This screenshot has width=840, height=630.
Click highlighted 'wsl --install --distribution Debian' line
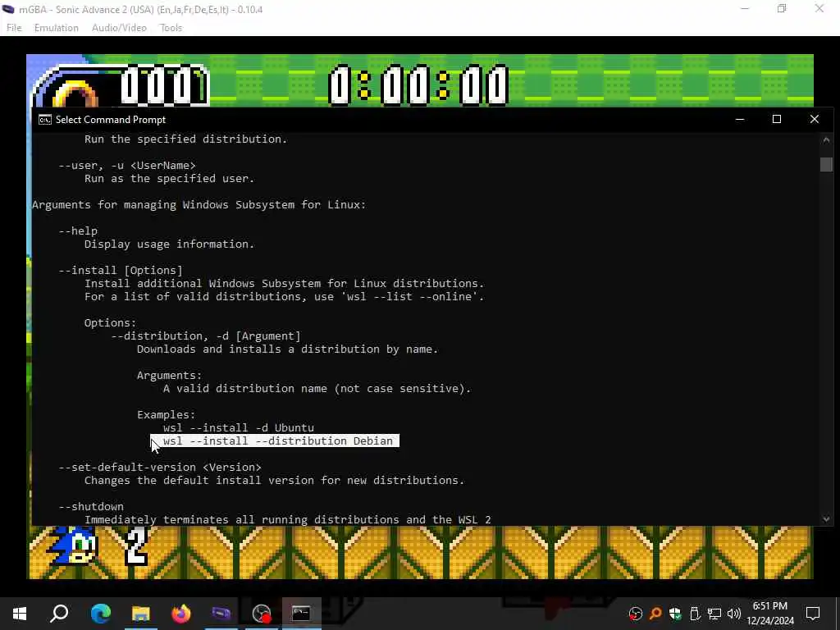[x=275, y=441]
